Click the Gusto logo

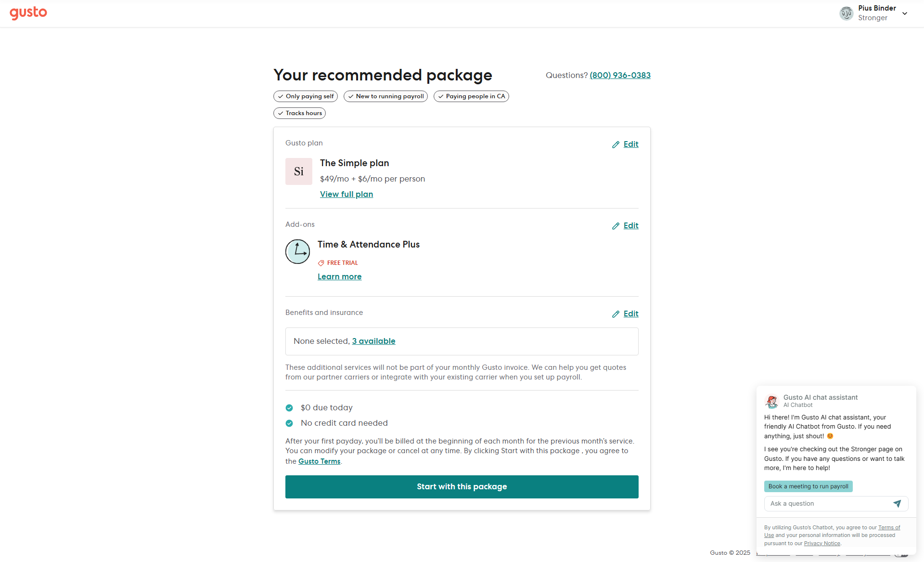pyautogui.click(x=28, y=13)
